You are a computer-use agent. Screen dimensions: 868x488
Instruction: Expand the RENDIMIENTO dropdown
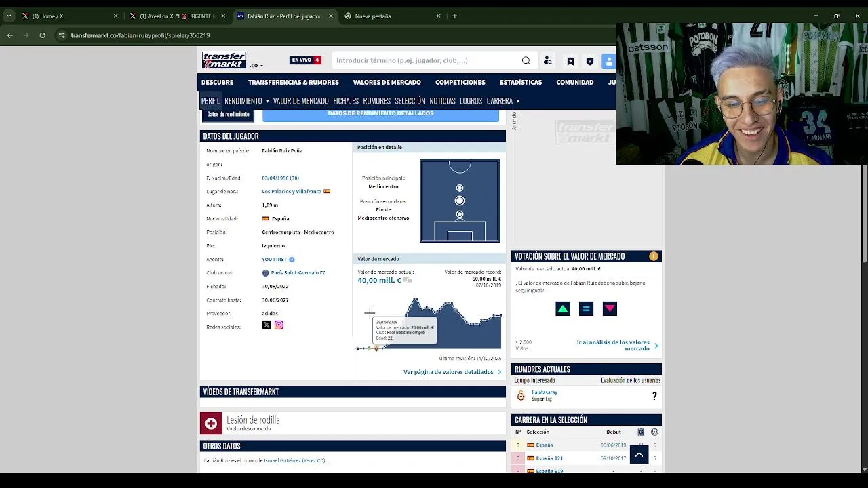click(247, 101)
